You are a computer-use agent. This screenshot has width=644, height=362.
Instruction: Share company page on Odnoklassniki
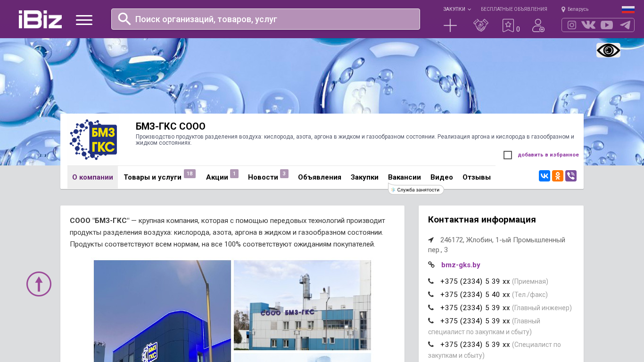(x=558, y=176)
